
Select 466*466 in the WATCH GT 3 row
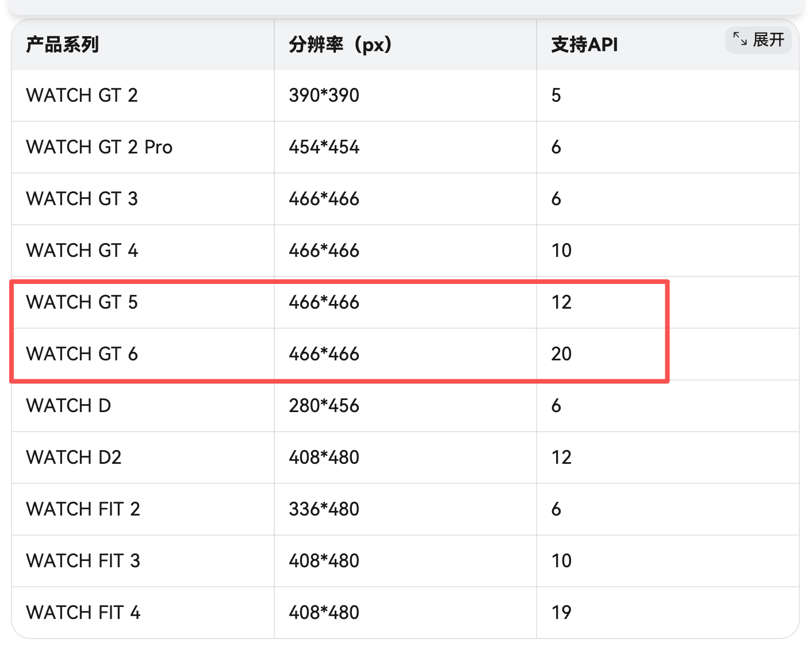(x=324, y=199)
